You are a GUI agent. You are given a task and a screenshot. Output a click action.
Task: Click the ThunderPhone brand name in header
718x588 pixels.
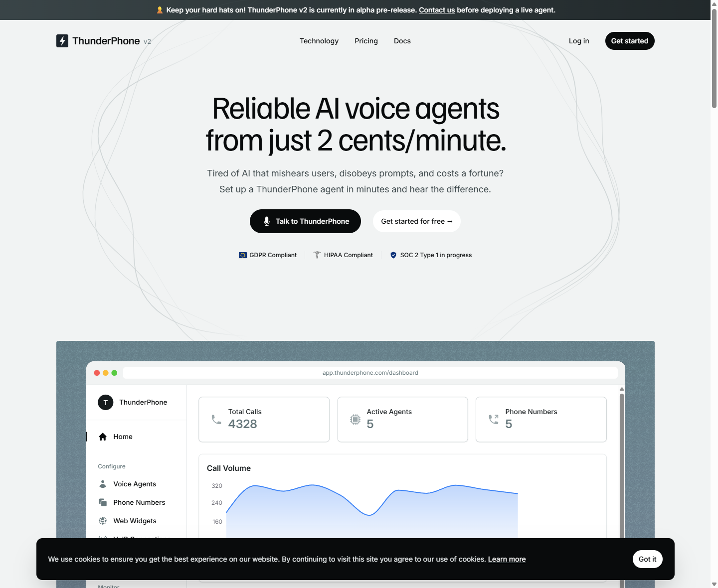pyautogui.click(x=106, y=41)
